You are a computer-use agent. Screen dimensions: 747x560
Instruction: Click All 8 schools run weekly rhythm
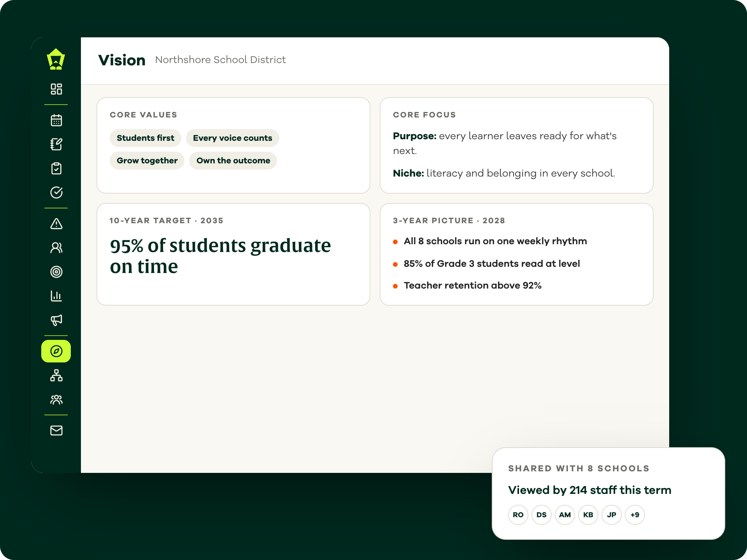[495, 241]
